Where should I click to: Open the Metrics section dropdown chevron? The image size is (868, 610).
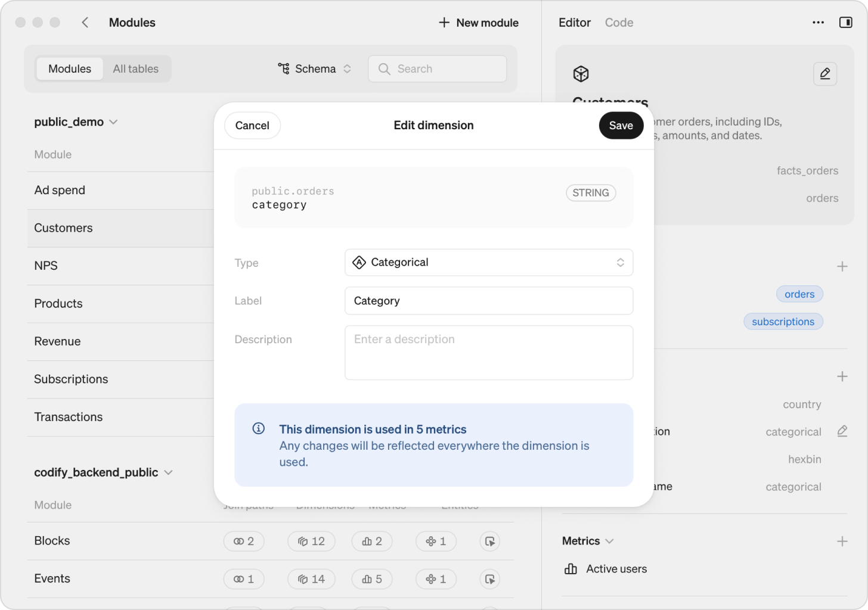[609, 541]
